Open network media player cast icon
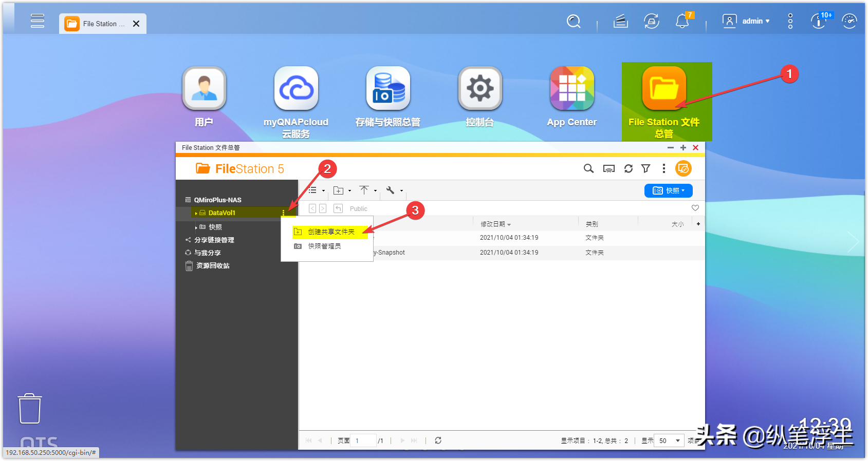This screenshot has width=868, height=461. tap(609, 168)
